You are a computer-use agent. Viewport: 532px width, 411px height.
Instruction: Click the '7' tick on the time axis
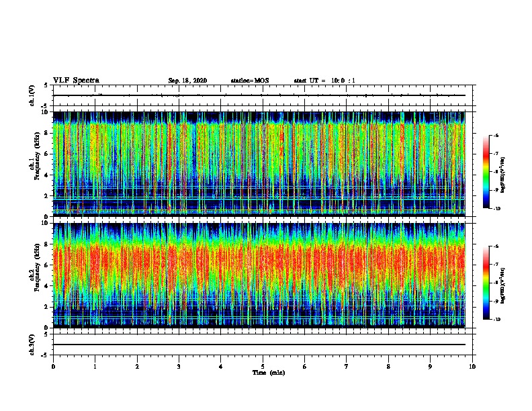[347, 367]
